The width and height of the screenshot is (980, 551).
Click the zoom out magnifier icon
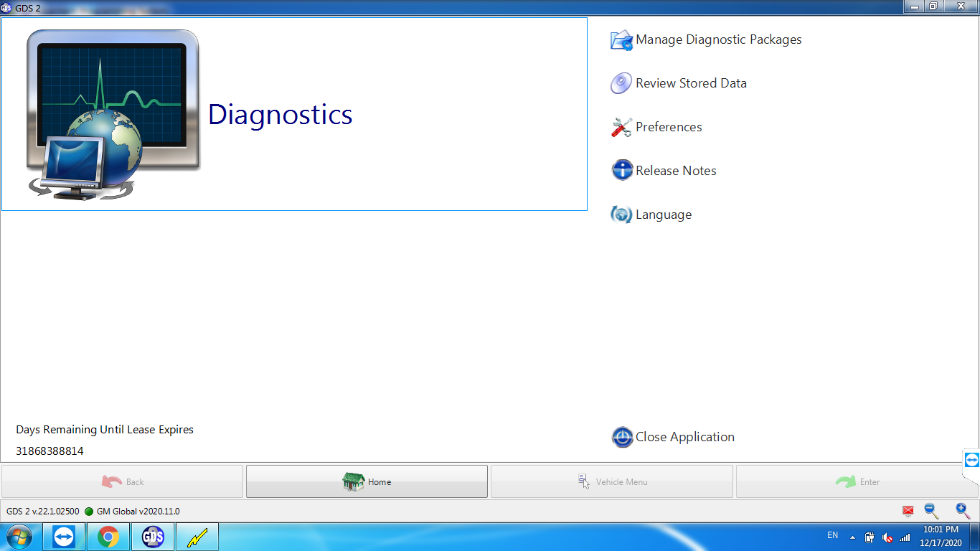931,511
